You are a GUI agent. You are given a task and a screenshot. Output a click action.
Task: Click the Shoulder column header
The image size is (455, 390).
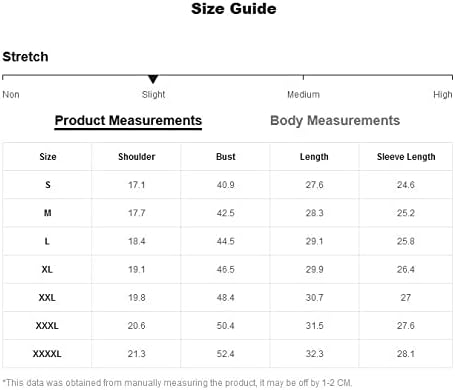(x=137, y=157)
